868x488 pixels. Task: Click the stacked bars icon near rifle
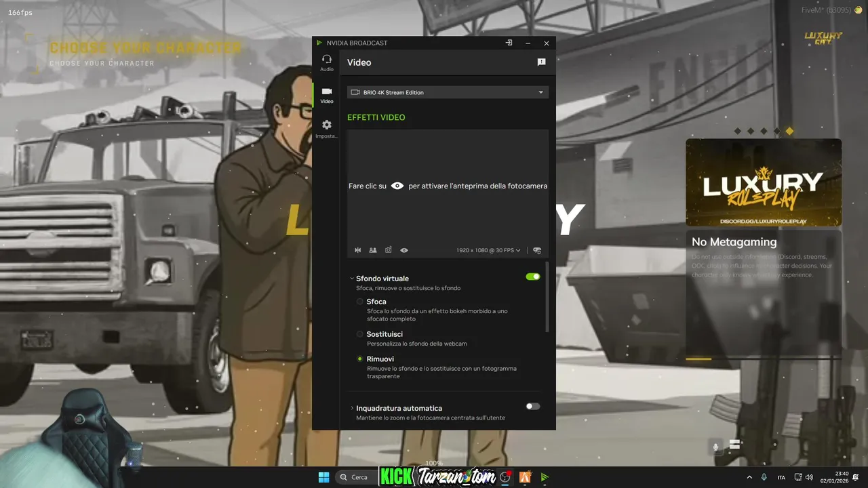734,445
